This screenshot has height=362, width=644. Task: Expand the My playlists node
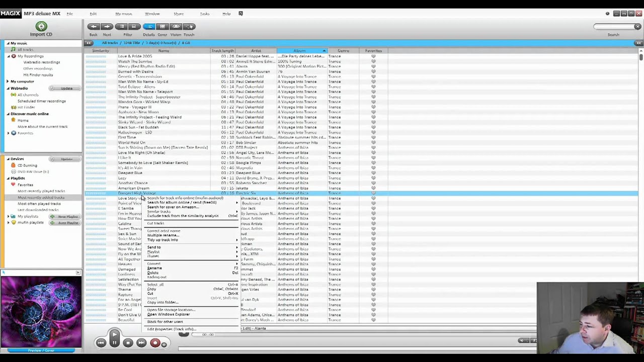(9, 216)
